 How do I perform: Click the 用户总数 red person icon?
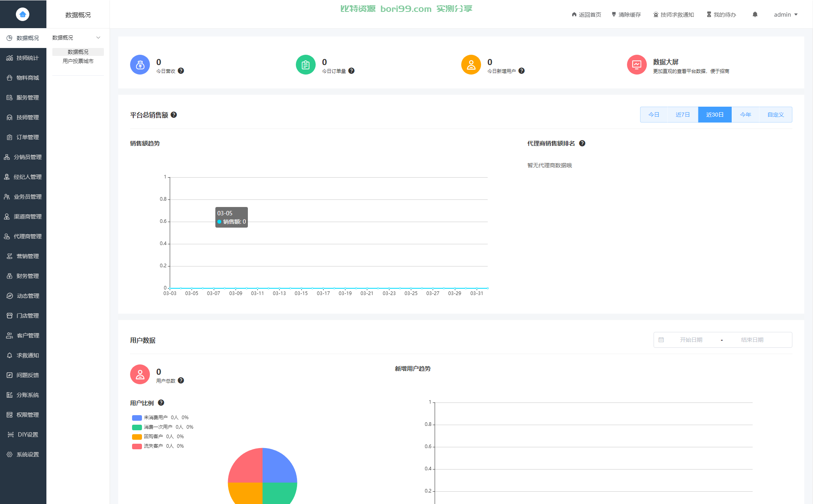140,374
